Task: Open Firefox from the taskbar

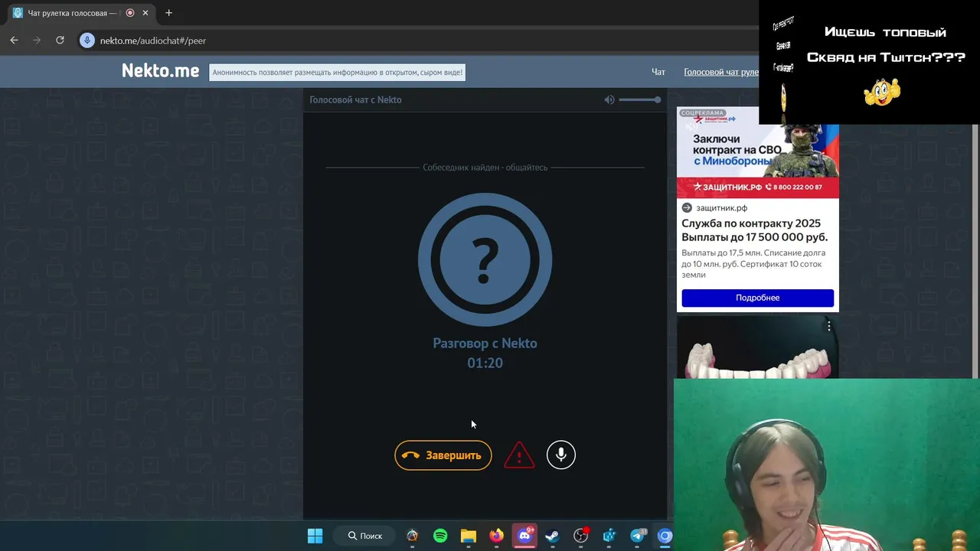Action: coord(496,536)
